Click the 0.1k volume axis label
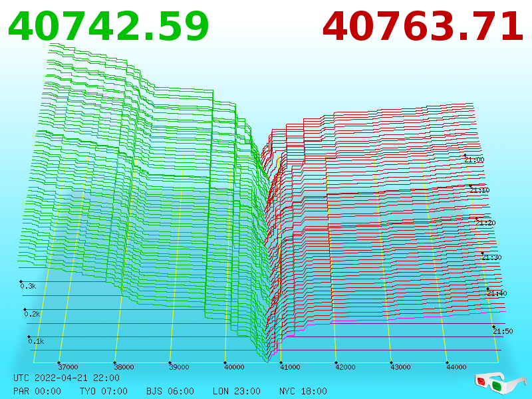The image size is (532, 399). pos(37,341)
